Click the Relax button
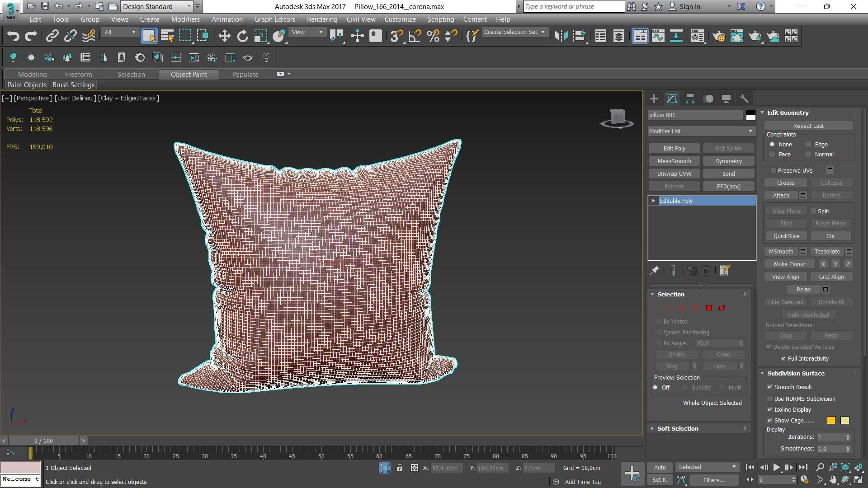This screenshot has height=488, width=868. coord(803,290)
